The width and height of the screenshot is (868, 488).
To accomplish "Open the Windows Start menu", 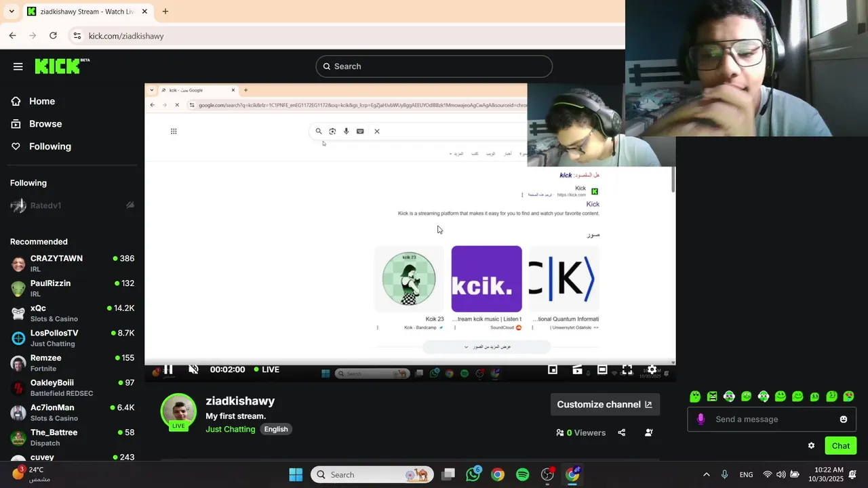I will [296, 474].
